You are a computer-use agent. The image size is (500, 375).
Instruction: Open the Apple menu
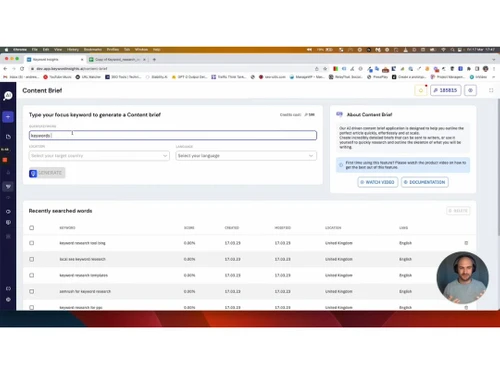pos(6,50)
